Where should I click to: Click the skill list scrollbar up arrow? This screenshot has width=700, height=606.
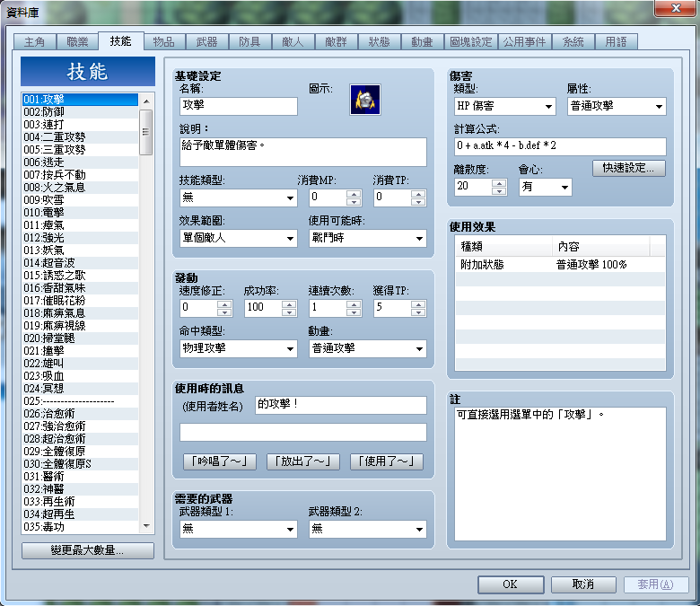146,101
